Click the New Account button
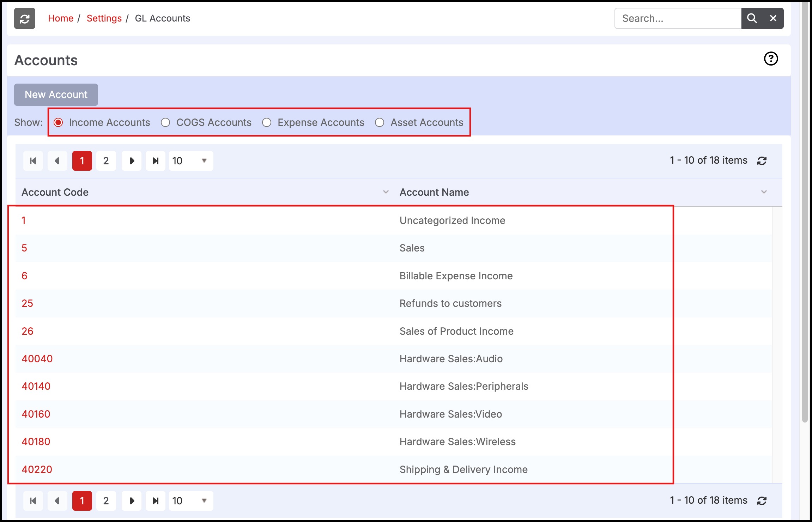The height and width of the screenshot is (522, 812). click(x=56, y=95)
